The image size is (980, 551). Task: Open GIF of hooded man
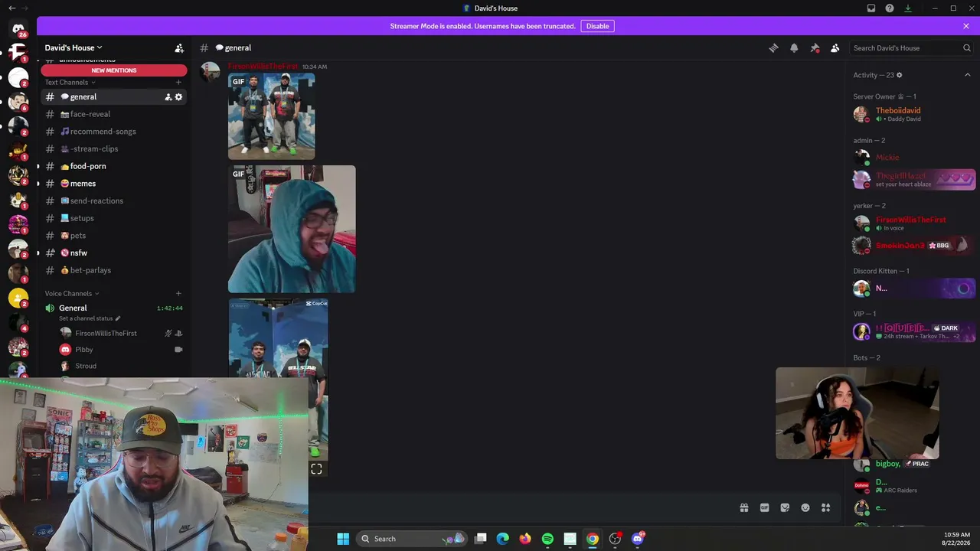click(x=292, y=229)
